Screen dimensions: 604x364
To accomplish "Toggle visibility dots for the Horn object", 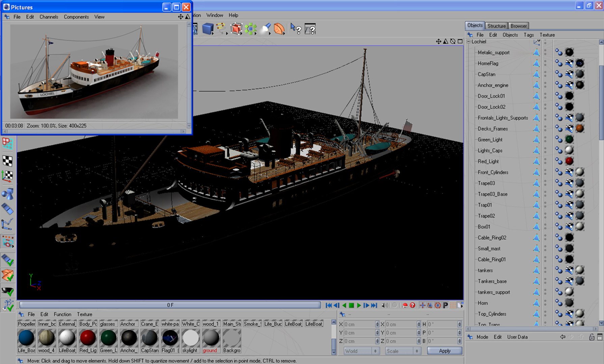I will pyautogui.click(x=545, y=303).
